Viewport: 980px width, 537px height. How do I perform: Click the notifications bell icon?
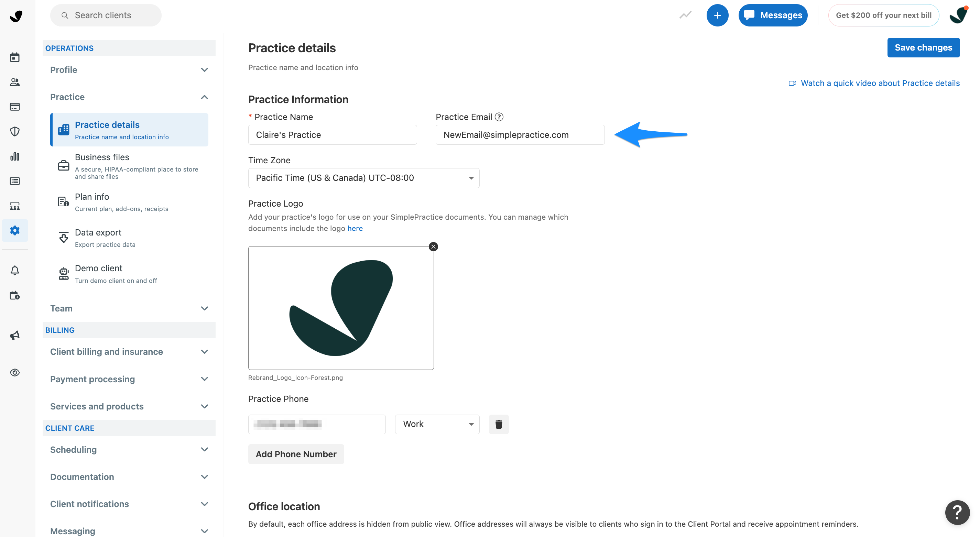[x=15, y=271]
